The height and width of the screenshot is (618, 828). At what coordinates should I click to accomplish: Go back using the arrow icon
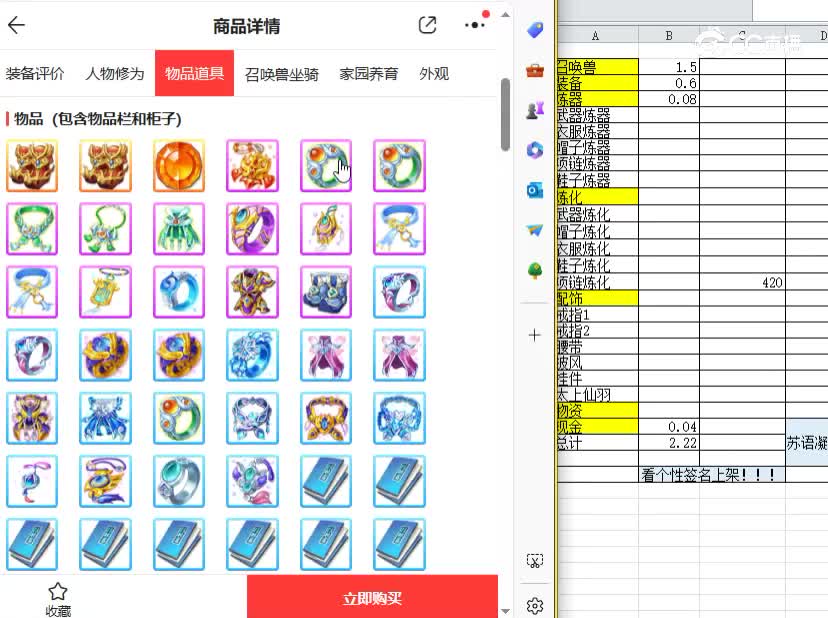tap(16, 25)
